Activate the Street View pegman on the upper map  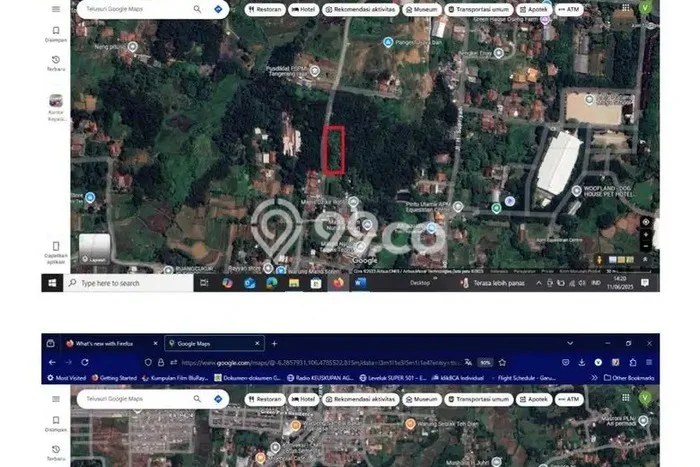pos(599,259)
